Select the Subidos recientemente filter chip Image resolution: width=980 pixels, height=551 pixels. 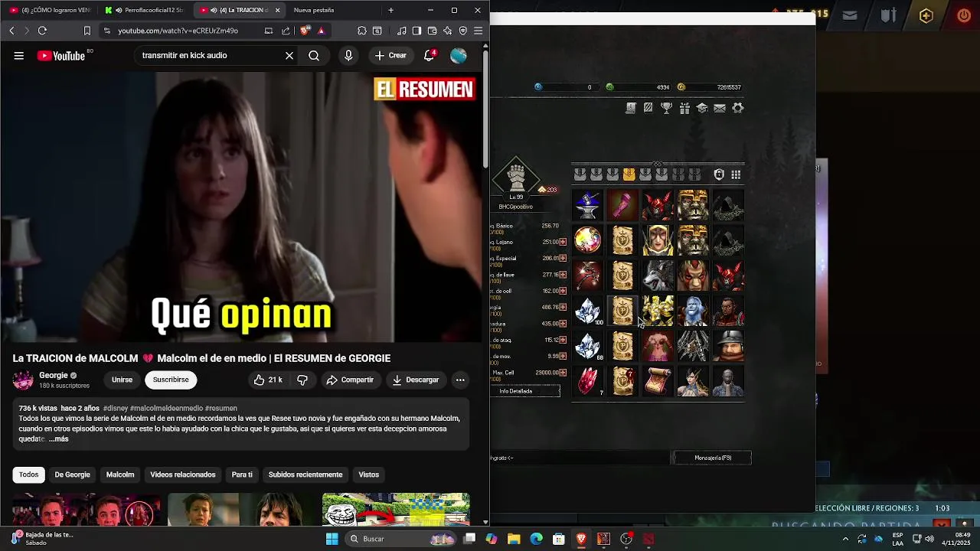coord(305,474)
